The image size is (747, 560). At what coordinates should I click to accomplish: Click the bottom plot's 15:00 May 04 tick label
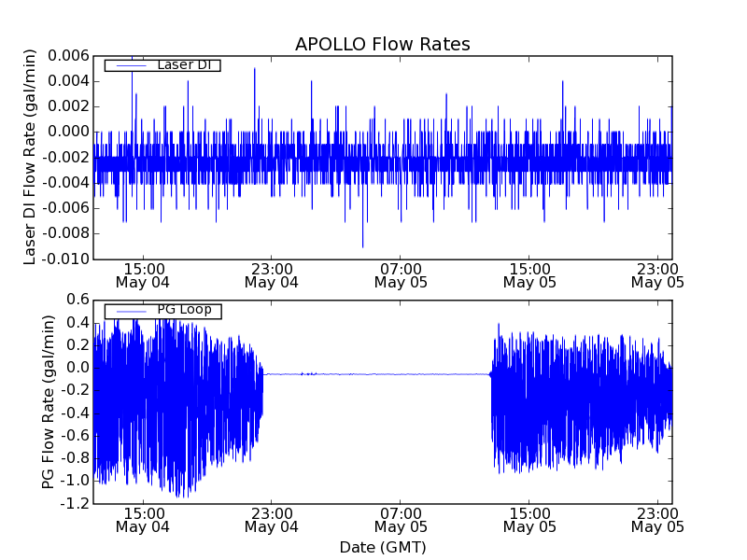click(142, 519)
